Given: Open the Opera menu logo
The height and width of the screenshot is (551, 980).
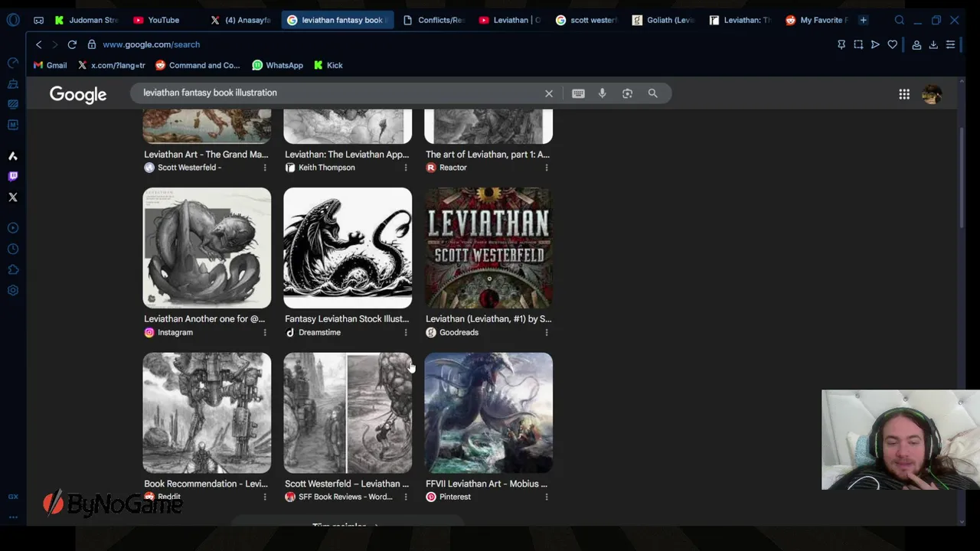Looking at the screenshot, I should tap(13, 20).
